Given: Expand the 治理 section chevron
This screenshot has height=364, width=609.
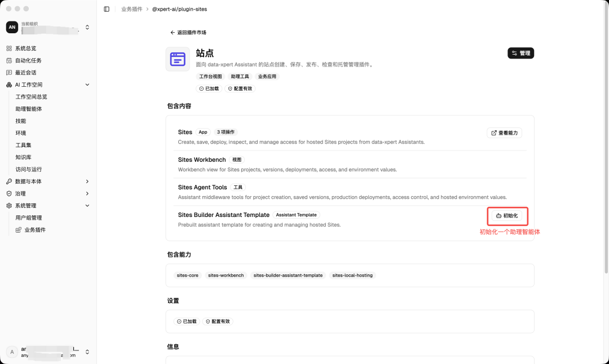Looking at the screenshot, I should point(87,193).
